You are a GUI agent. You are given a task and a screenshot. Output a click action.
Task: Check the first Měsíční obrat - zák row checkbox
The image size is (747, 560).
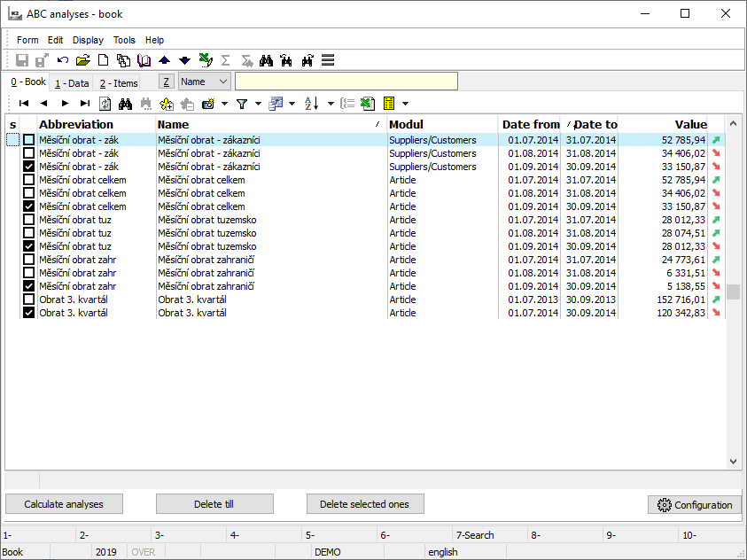pyautogui.click(x=29, y=140)
